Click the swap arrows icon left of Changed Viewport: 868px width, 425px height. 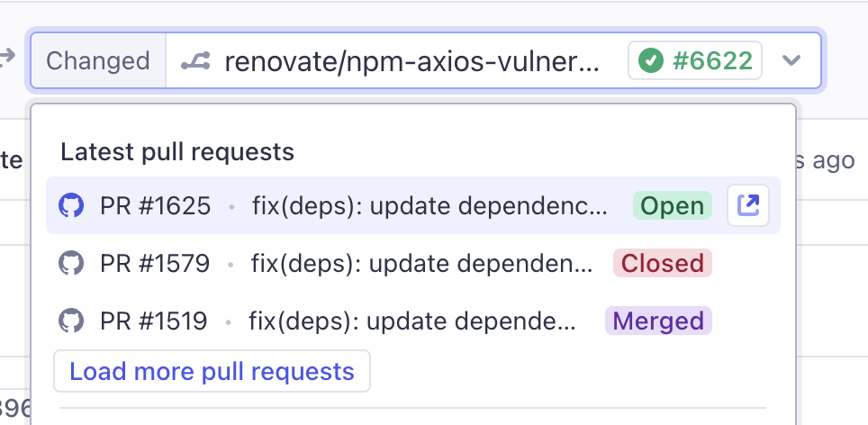pyautogui.click(x=7, y=58)
